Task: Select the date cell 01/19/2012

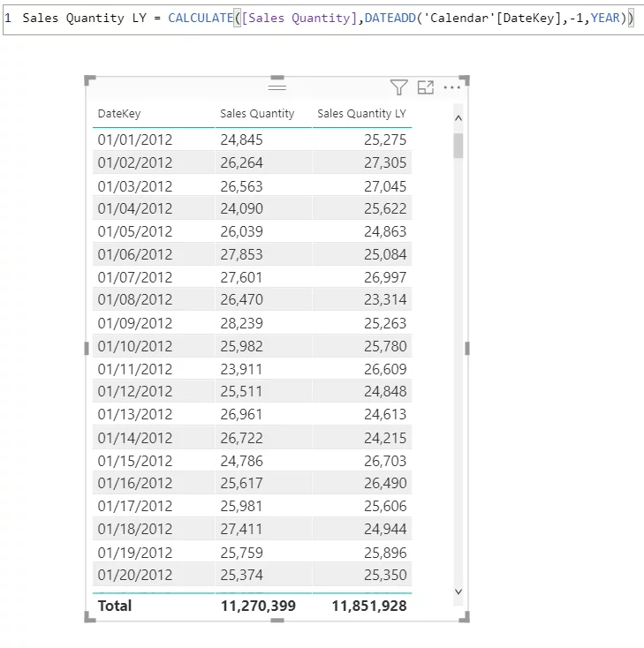Action: 135,553
